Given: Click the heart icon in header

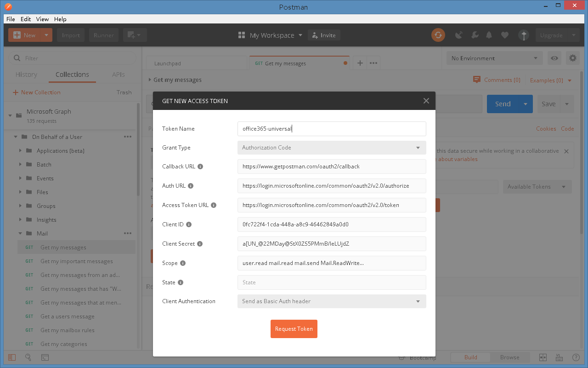Looking at the screenshot, I should coord(504,35).
